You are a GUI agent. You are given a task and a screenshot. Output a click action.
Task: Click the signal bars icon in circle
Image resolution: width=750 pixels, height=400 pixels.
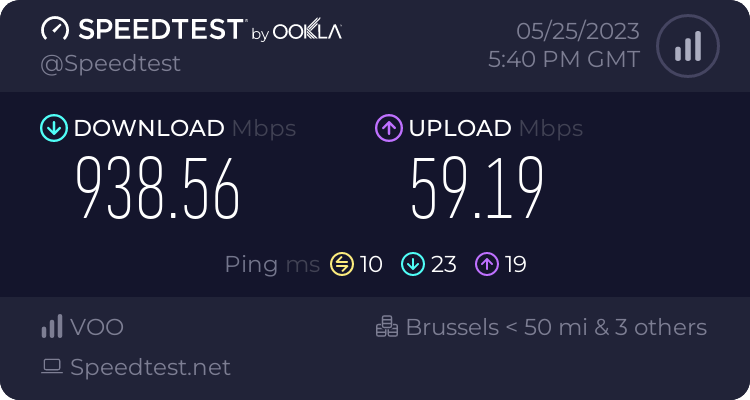point(688,46)
